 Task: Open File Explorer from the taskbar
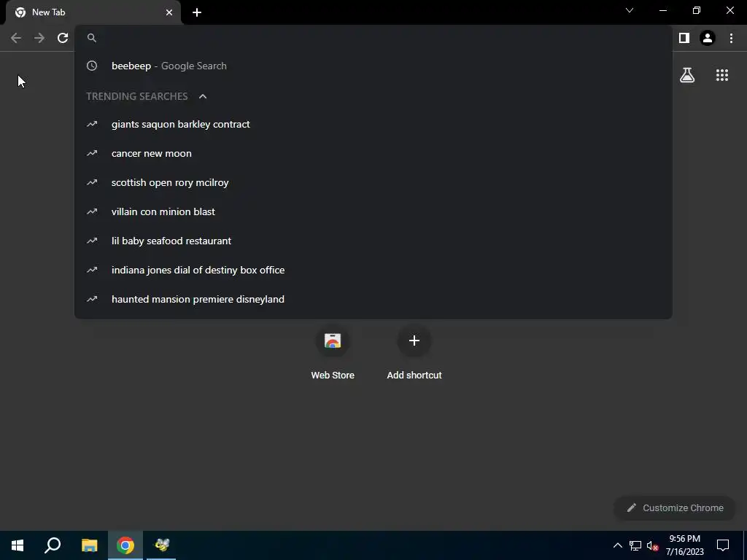tap(89, 545)
